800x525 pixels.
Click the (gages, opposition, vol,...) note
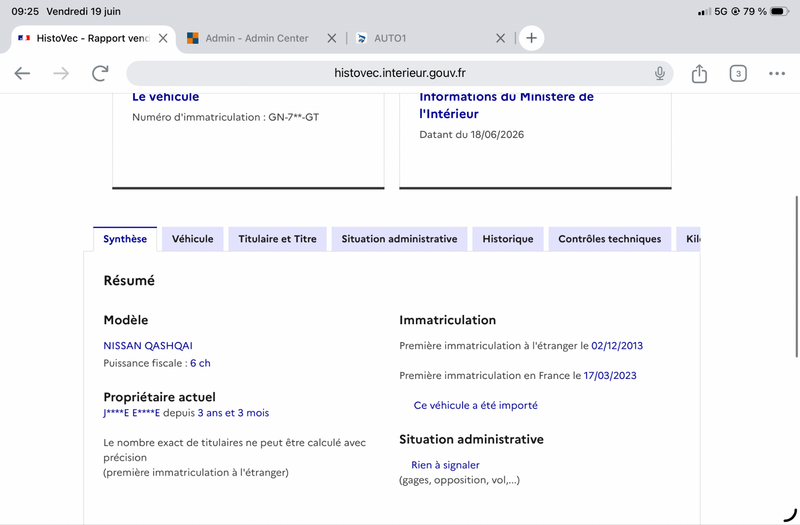coord(459,480)
